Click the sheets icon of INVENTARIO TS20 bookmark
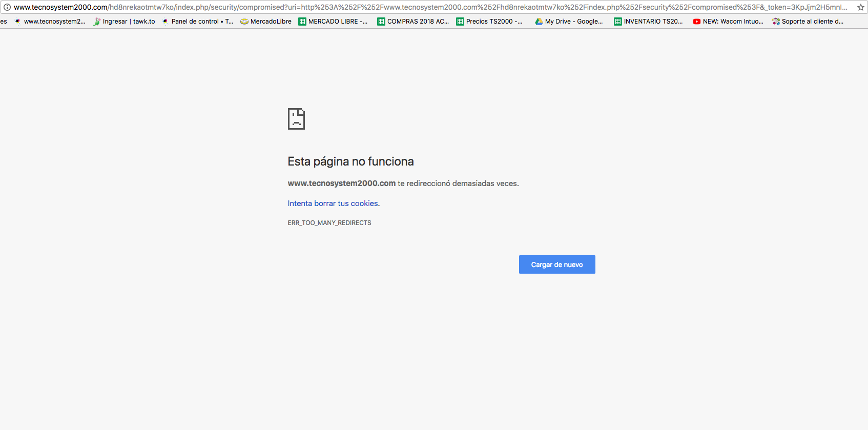Image resolution: width=868 pixels, height=430 pixels. 618,22
